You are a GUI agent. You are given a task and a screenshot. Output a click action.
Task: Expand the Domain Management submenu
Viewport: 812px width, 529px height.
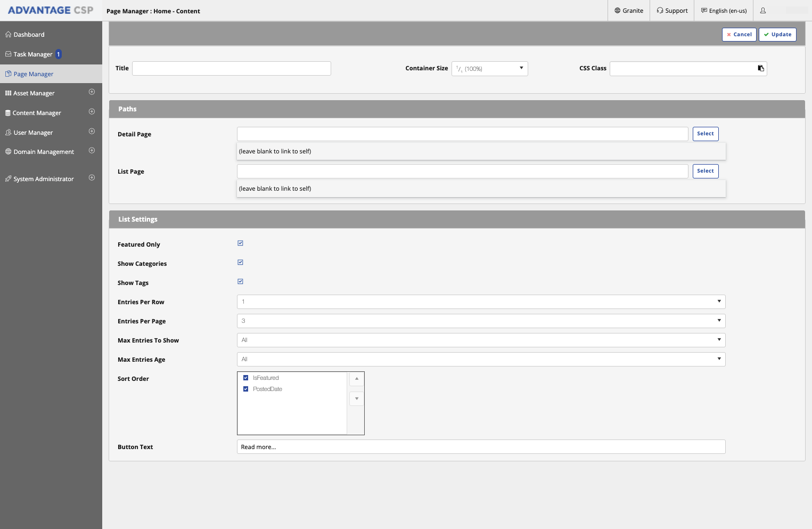(92, 151)
